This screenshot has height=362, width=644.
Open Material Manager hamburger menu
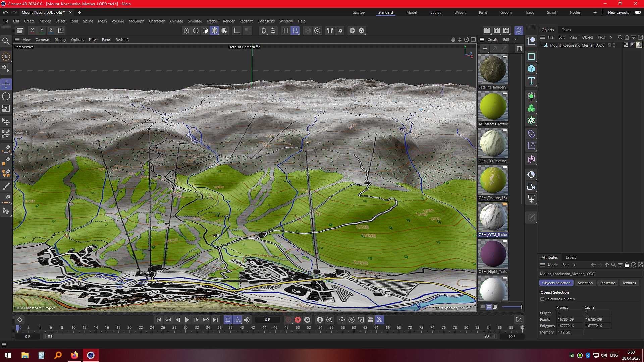pyautogui.click(x=482, y=40)
